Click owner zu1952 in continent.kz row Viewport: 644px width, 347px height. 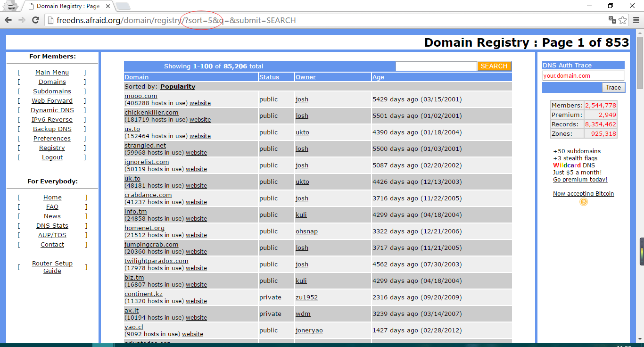(x=306, y=297)
